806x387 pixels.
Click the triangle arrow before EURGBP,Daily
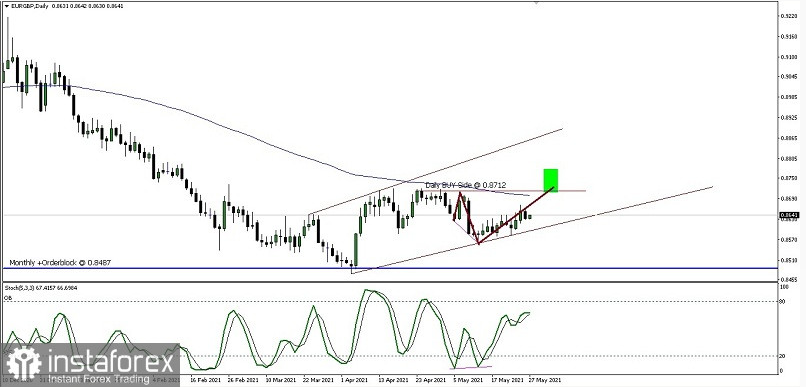(6, 6)
